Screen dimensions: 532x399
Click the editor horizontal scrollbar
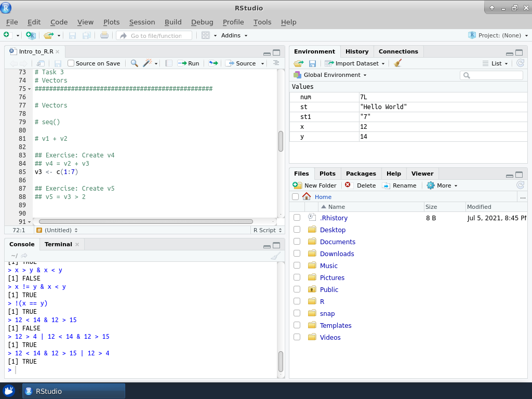click(x=145, y=221)
